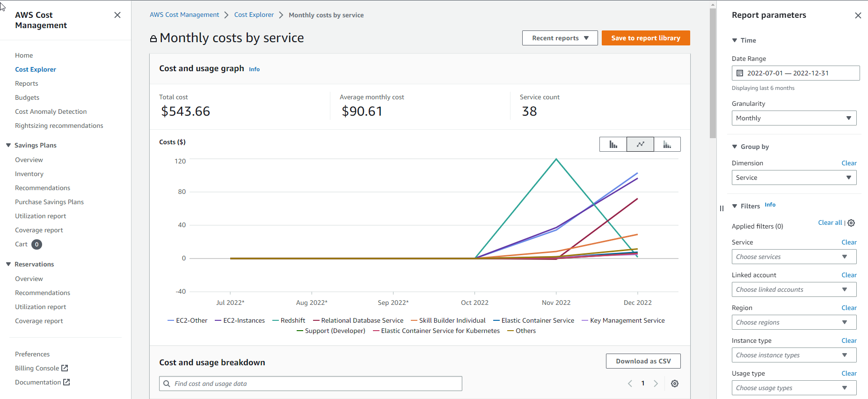Open Preferences in sidebar
This screenshot has width=868, height=399.
click(32, 354)
